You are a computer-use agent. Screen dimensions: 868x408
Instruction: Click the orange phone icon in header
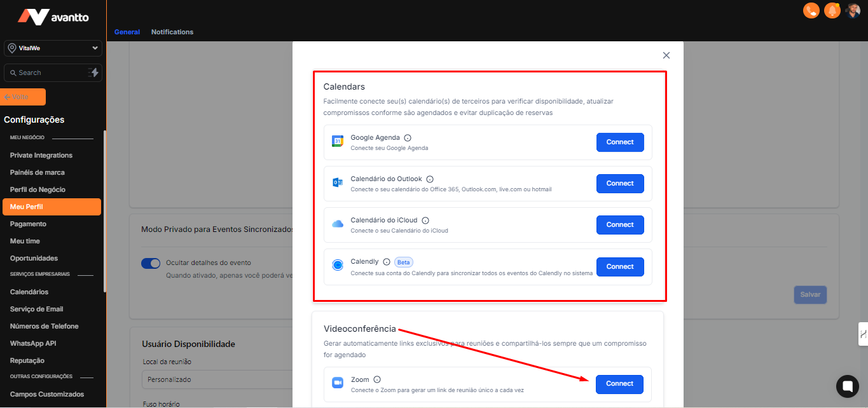tap(811, 11)
